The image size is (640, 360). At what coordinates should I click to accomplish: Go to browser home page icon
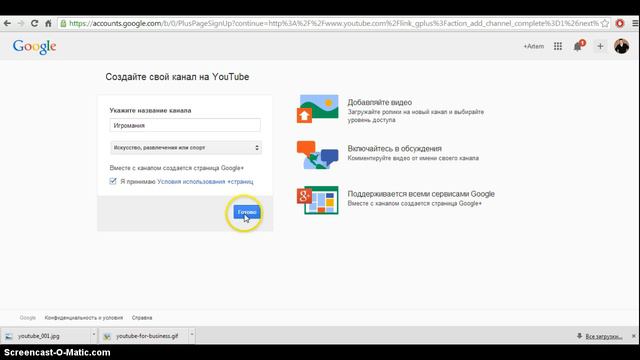(48, 23)
